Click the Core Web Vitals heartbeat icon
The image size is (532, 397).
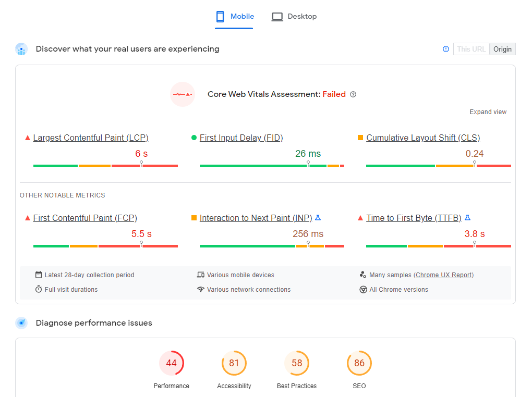[183, 94]
